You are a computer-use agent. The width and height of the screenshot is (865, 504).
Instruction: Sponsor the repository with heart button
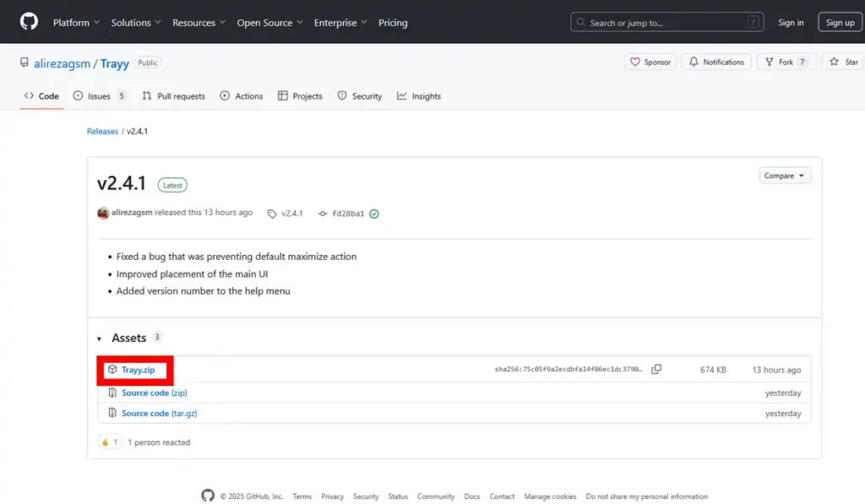[650, 62]
